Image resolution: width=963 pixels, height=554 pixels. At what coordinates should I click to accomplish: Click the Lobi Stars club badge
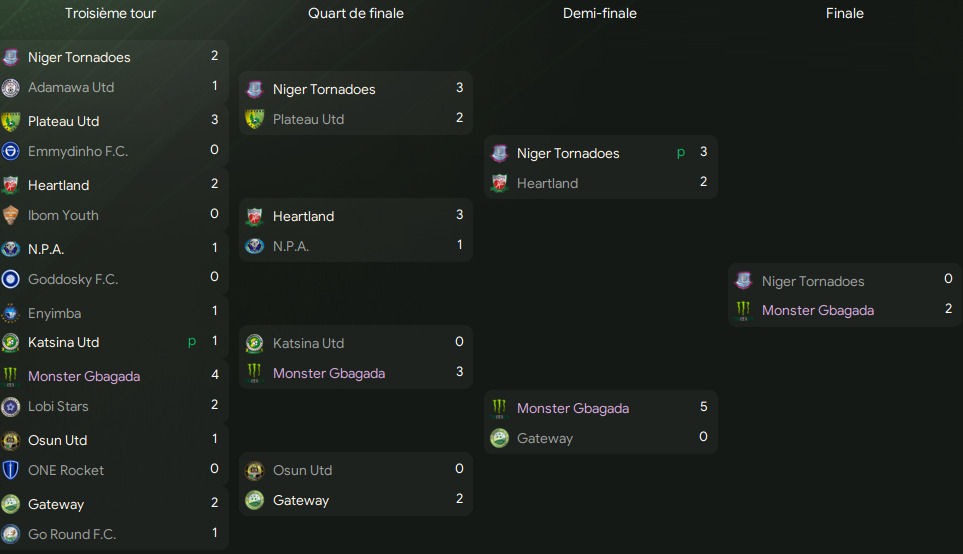pyautogui.click(x=11, y=406)
